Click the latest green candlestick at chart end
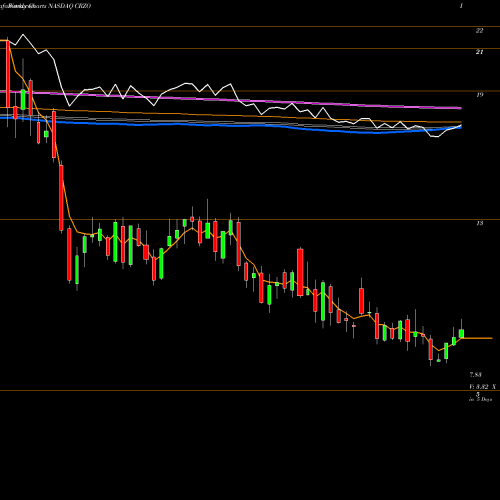500x500 pixels. [x=461, y=333]
